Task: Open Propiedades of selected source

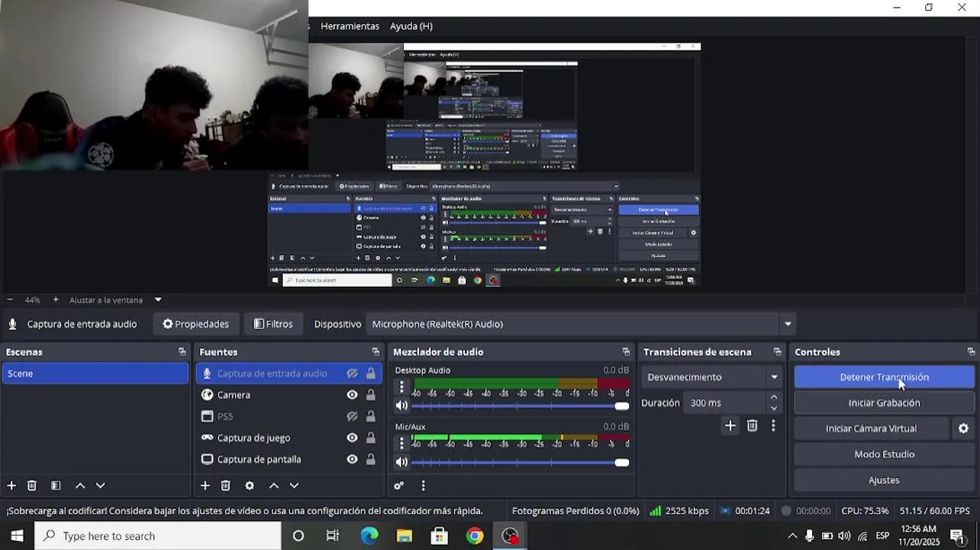Action: tap(195, 324)
